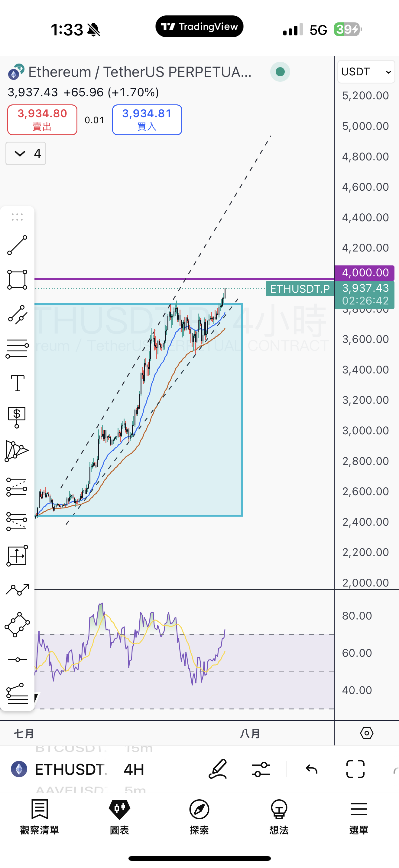Tap the red 3,934.80 sell button
This screenshot has width=399, height=868.
pyautogui.click(x=42, y=120)
